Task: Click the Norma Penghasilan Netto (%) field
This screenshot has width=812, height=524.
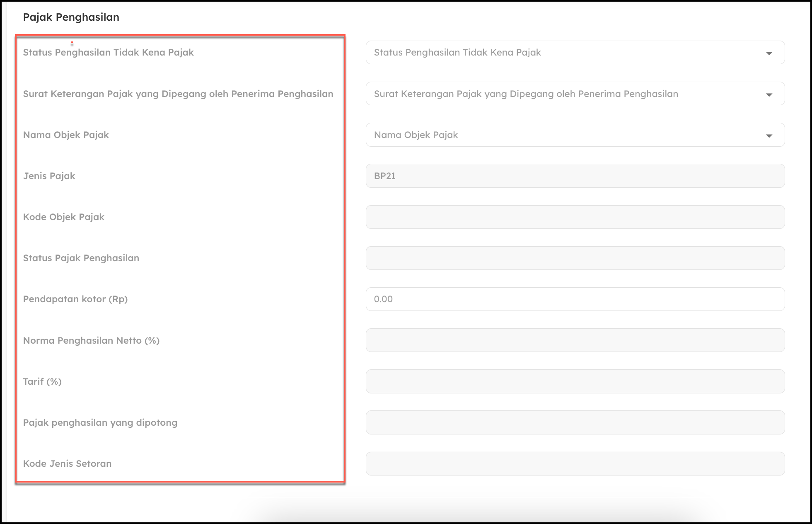Action: 575,340
